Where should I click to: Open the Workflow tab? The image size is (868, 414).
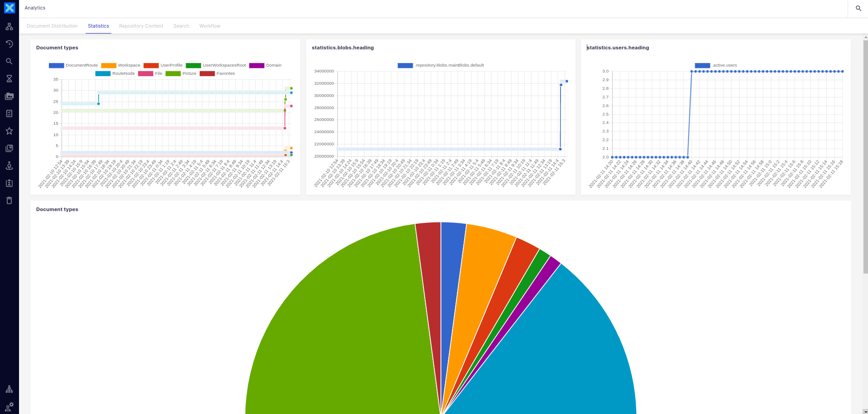[x=210, y=26]
